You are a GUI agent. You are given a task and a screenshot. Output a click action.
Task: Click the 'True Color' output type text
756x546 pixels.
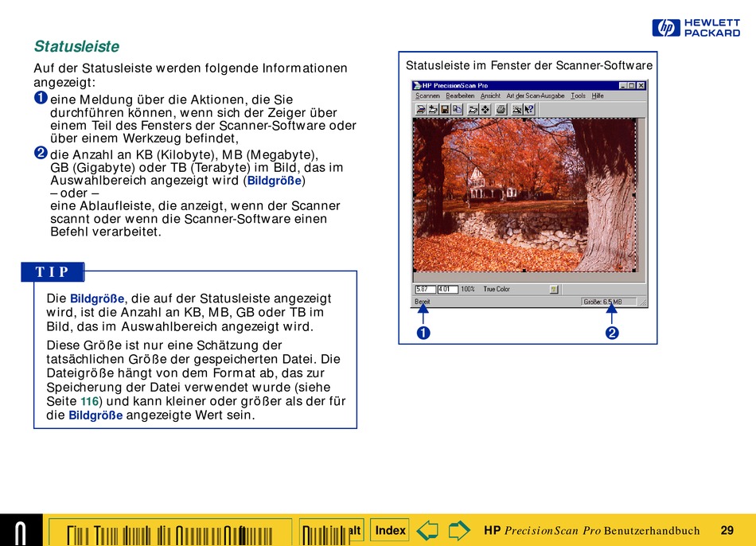497,290
